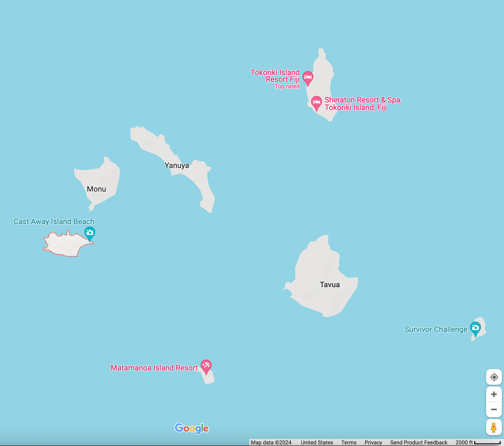Screen dimensions: 504x446
Task: Click the Tavua island label
Action: tap(330, 285)
